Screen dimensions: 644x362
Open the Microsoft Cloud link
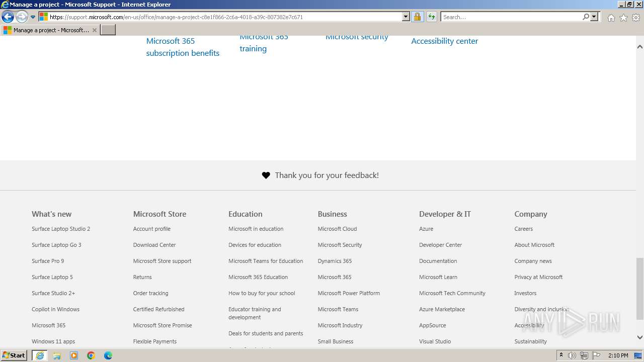[x=337, y=229]
